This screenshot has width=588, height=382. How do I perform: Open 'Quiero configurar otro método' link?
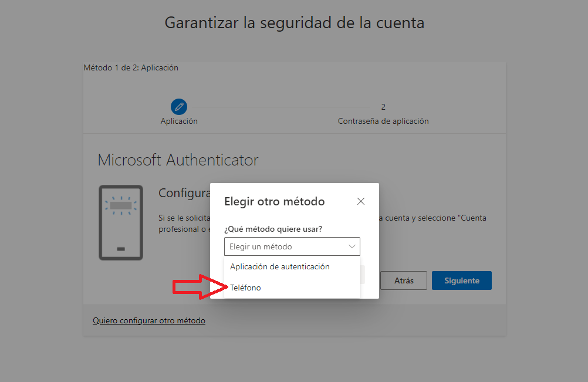coord(149,320)
